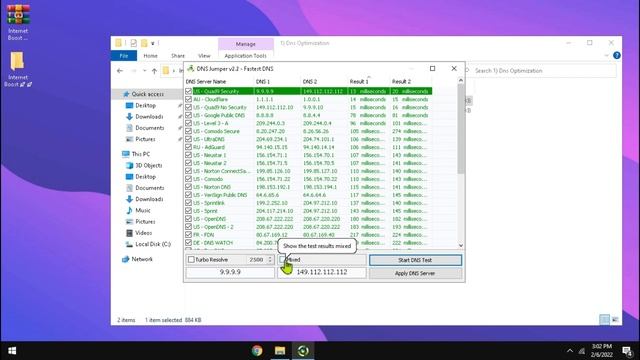
Task: Close the DNS Jumper window
Action: [x=454, y=69]
